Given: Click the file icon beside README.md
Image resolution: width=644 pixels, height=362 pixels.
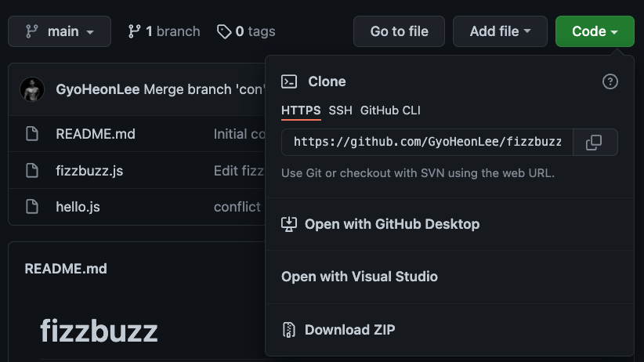Looking at the screenshot, I should (x=32, y=134).
